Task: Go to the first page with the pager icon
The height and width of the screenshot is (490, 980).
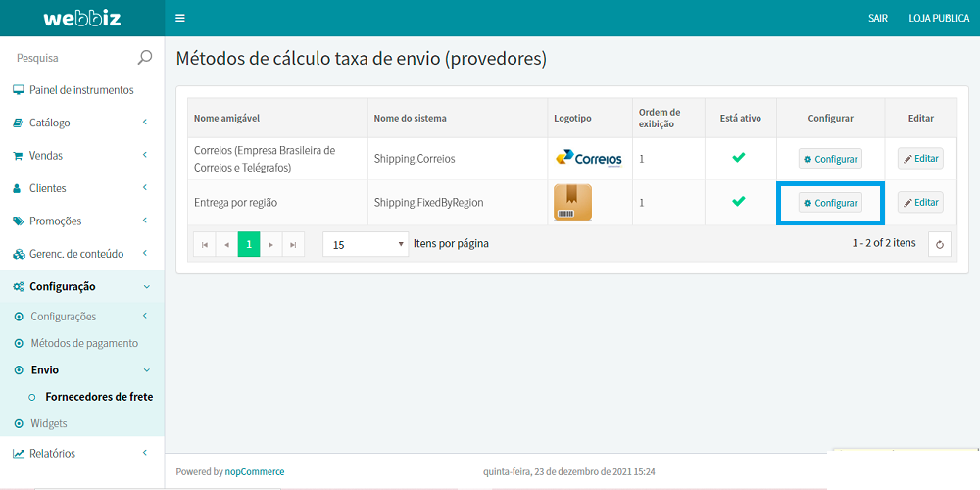Action: pyautogui.click(x=205, y=244)
